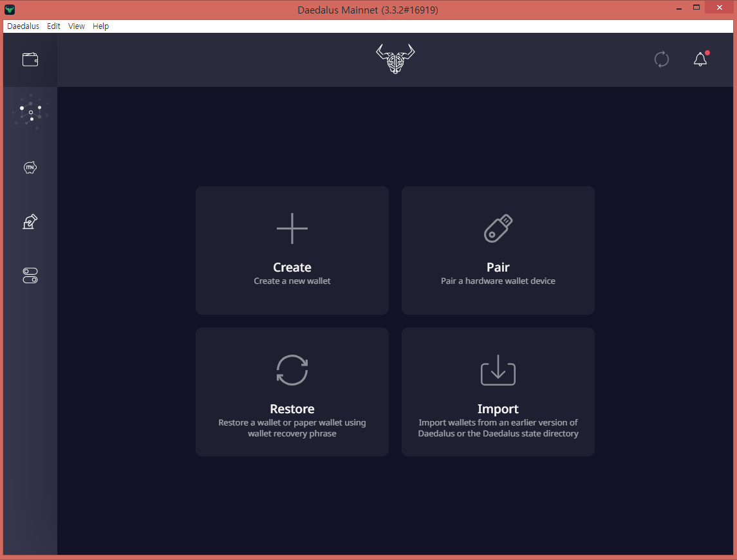Click 'Pair a hardware wallet device' text

pos(498,281)
